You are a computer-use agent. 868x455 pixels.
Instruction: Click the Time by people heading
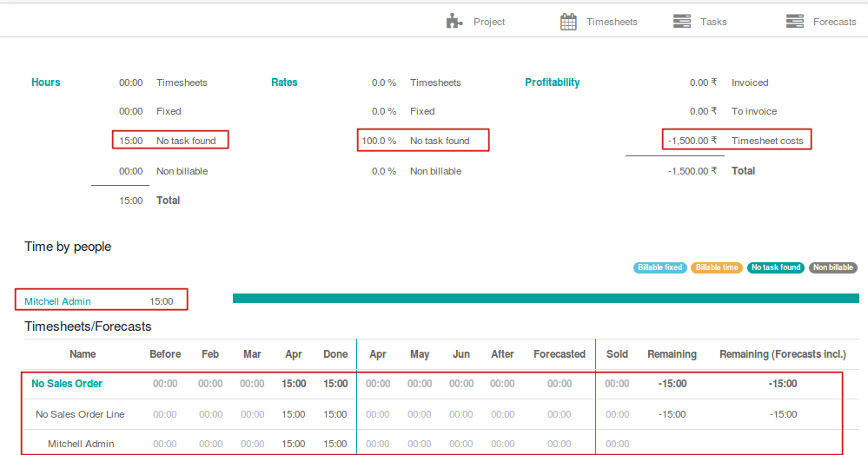(68, 247)
